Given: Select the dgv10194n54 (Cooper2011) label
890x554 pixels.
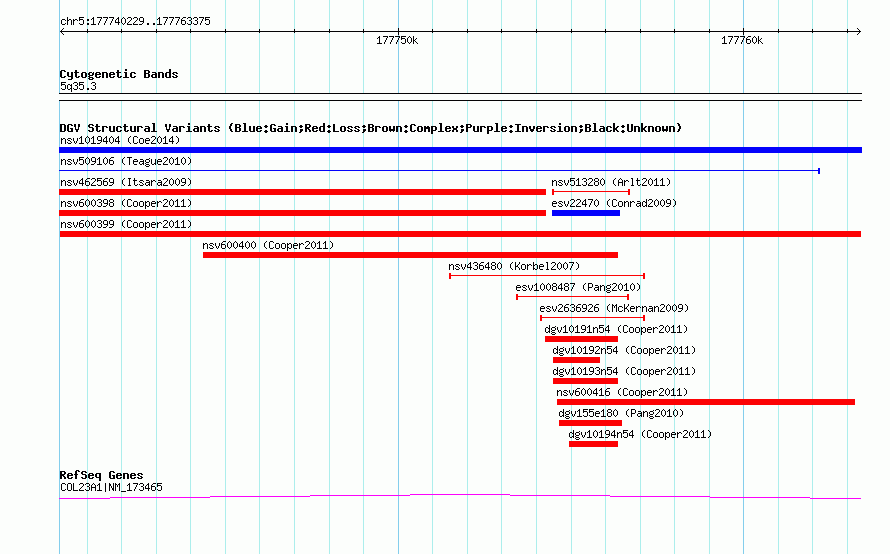Looking at the screenshot, I should [x=640, y=434].
